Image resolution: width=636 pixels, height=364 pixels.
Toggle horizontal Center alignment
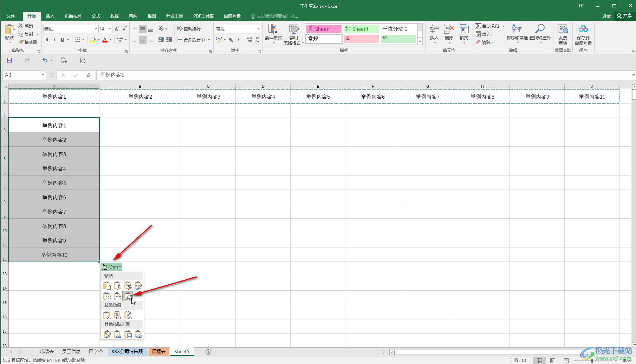pos(142,40)
